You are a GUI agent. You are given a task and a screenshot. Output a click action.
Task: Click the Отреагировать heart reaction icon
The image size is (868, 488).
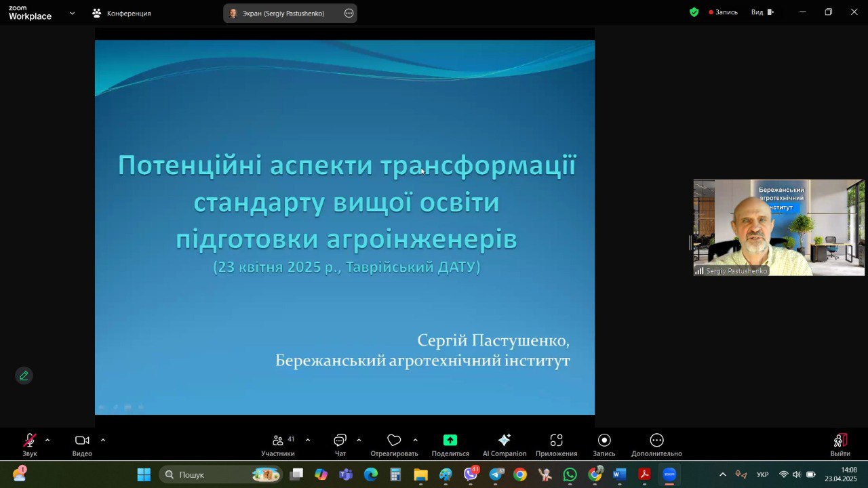(x=394, y=441)
